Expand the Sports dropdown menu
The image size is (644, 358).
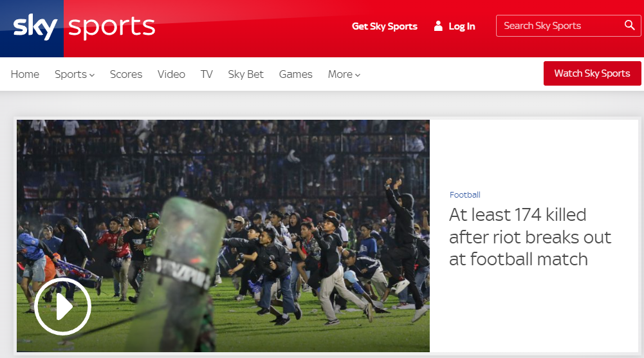coord(75,74)
